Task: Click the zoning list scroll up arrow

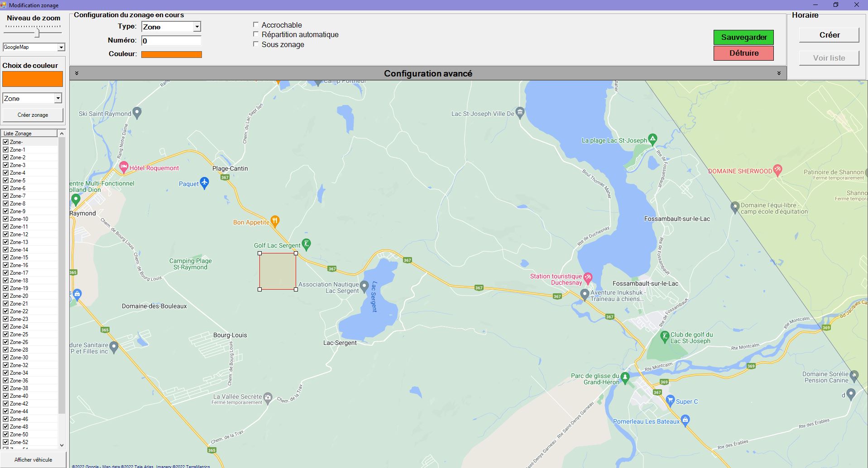Action: (62, 134)
